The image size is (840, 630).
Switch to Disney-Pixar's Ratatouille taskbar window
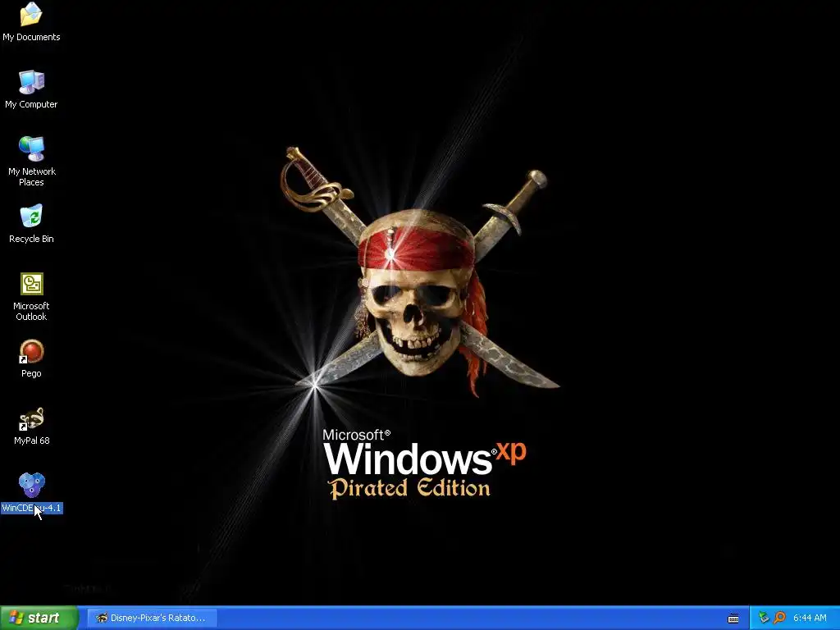tap(152, 618)
